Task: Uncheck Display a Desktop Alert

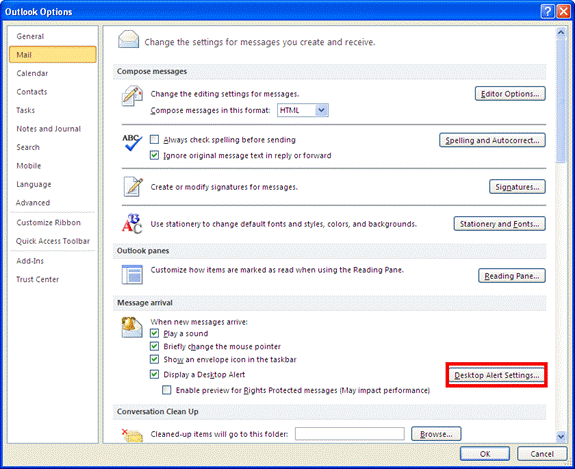Action: (x=154, y=374)
